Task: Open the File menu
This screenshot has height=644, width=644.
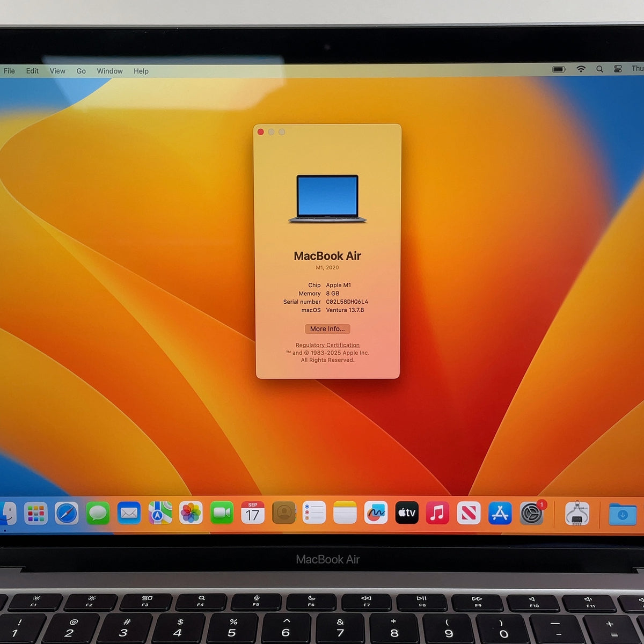Action: coord(9,71)
